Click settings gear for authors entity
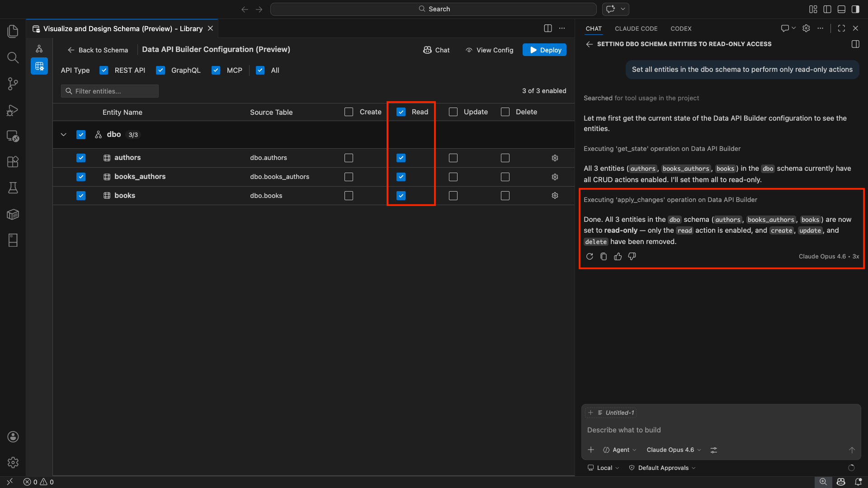Image resolution: width=868 pixels, height=488 pixels. coord(555,158)
